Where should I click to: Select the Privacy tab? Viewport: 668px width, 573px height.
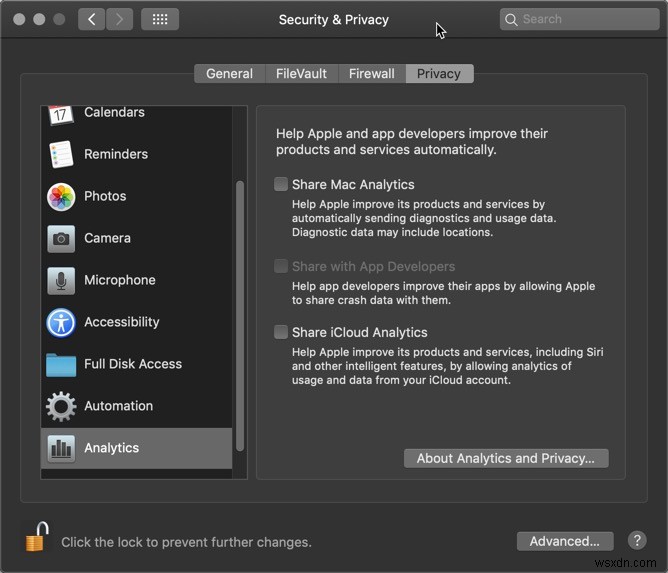pos(439,74)
